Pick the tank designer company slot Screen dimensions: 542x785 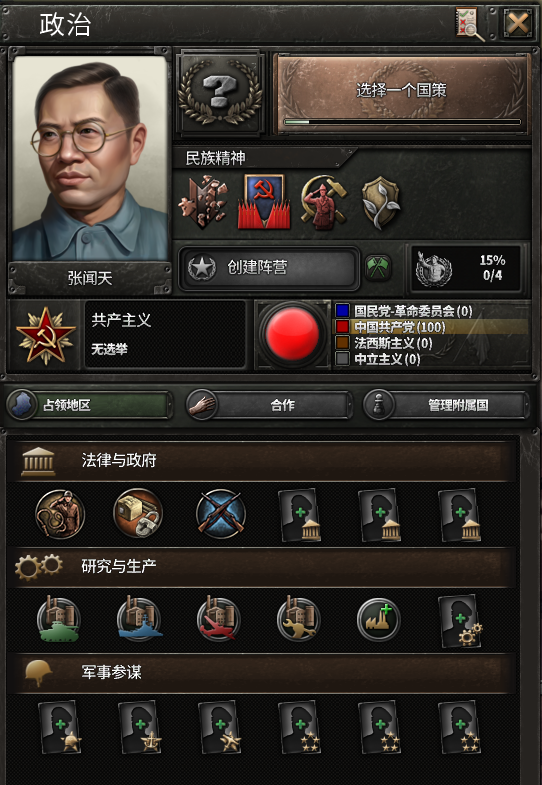coord(59,619)
